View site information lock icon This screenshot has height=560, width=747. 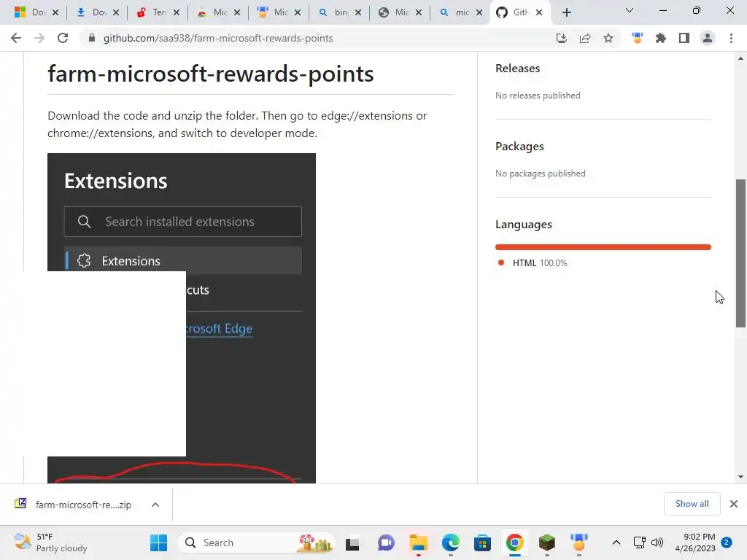click(x=92, y=38)
